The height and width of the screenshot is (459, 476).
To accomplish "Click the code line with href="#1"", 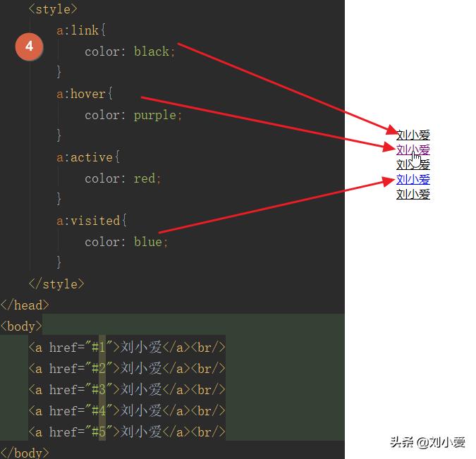I will point(127,348).
